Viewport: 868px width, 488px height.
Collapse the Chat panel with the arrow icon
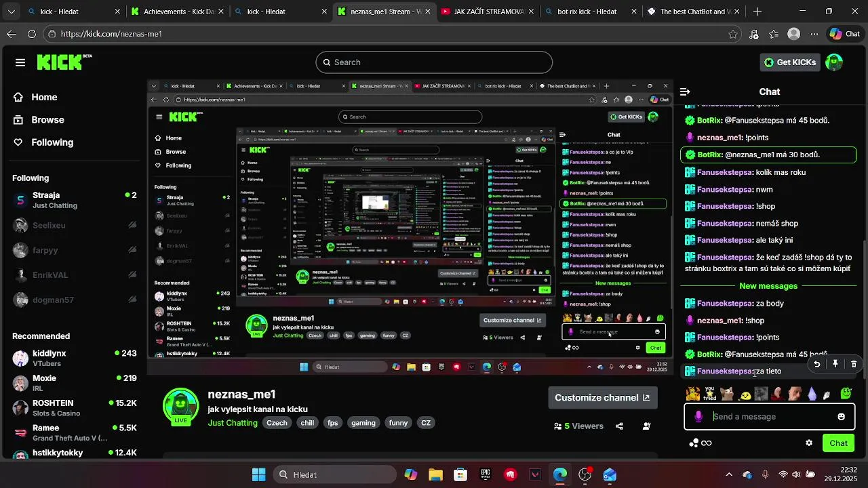click(x=685, y=91)
